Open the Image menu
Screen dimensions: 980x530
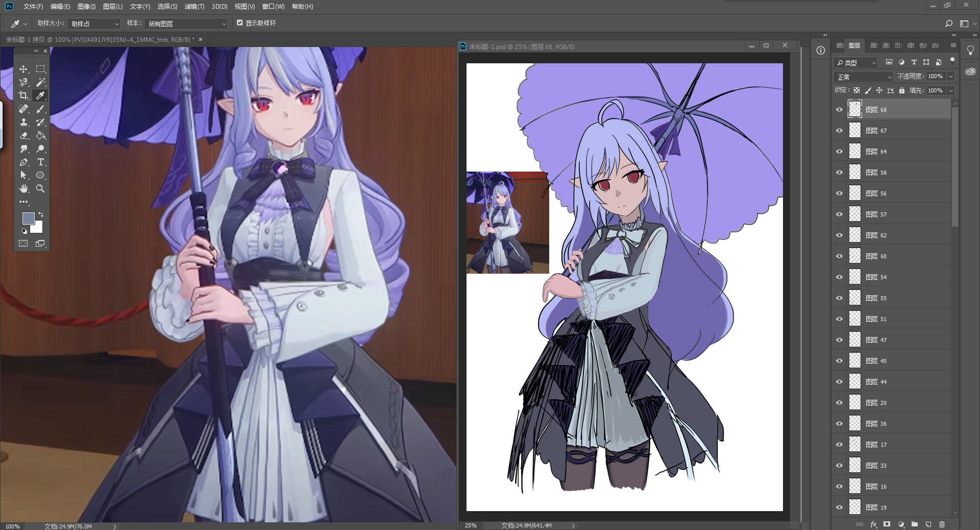tap(87, 7)
